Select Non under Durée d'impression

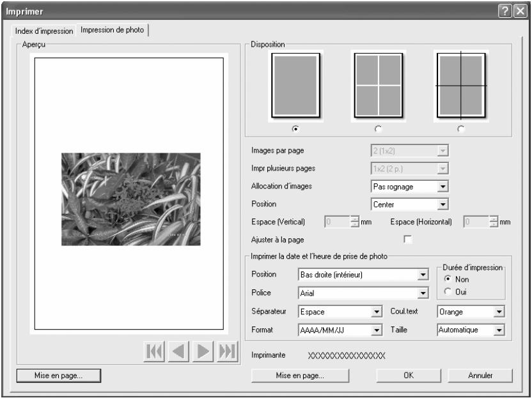(448, 279)
